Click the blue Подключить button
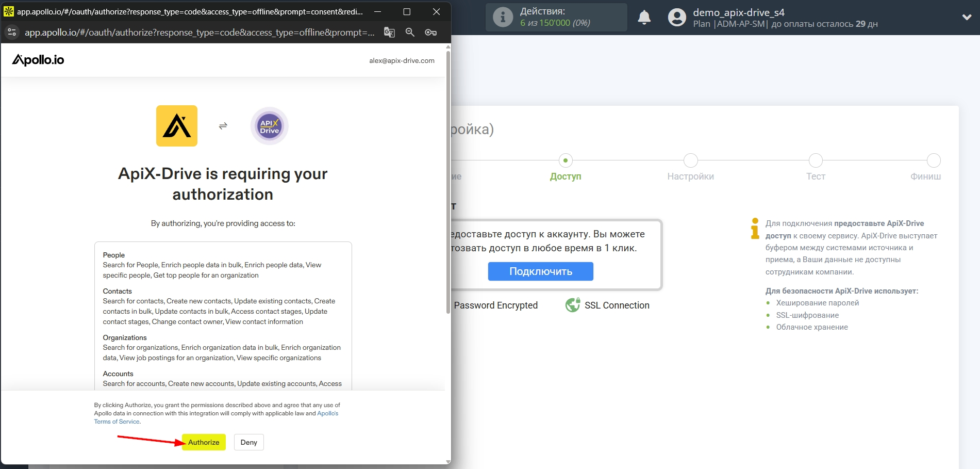This screenshot has height=469, width=980. point(540,271)
